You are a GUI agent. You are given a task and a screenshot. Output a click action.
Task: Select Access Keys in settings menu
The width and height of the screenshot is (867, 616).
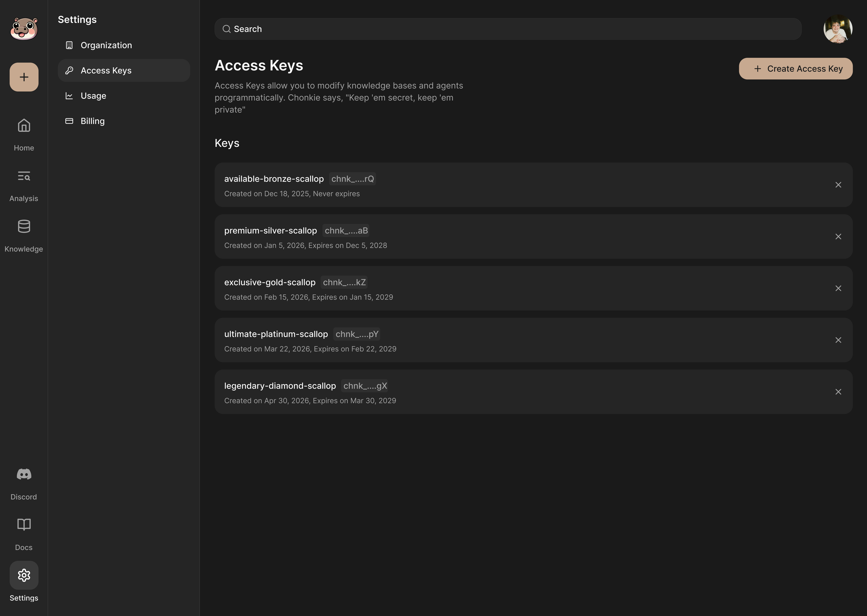106,71
